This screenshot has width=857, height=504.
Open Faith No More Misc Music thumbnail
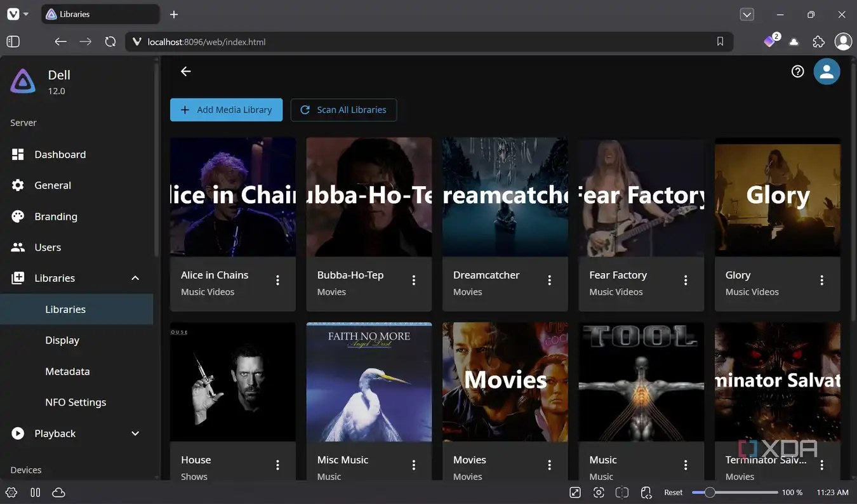point(369,381)
